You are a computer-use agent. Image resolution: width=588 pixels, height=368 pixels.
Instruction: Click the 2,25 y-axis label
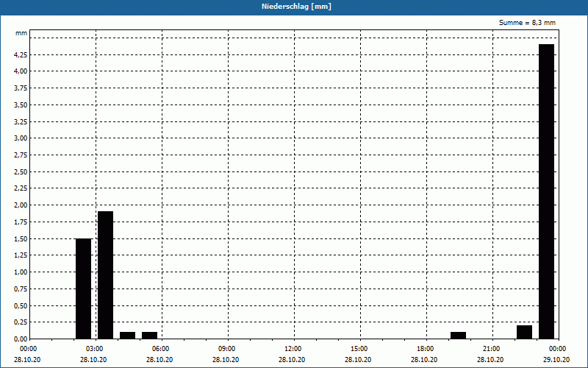(21, 188)
